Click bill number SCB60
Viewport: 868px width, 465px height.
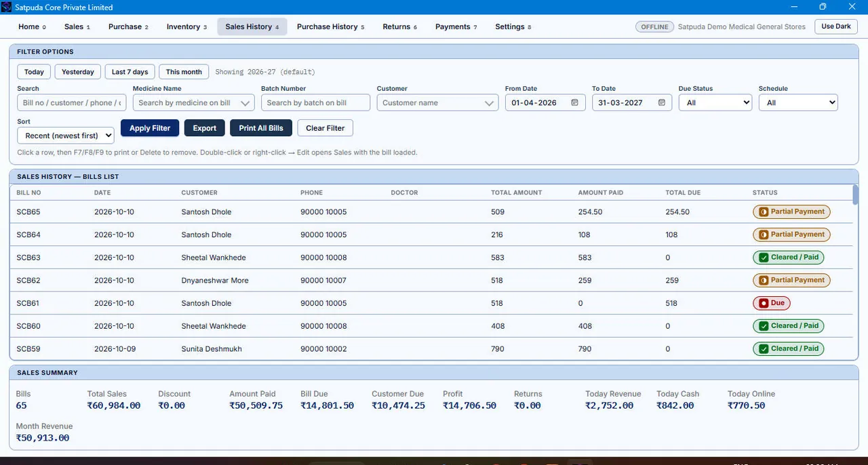pos(28,326)
